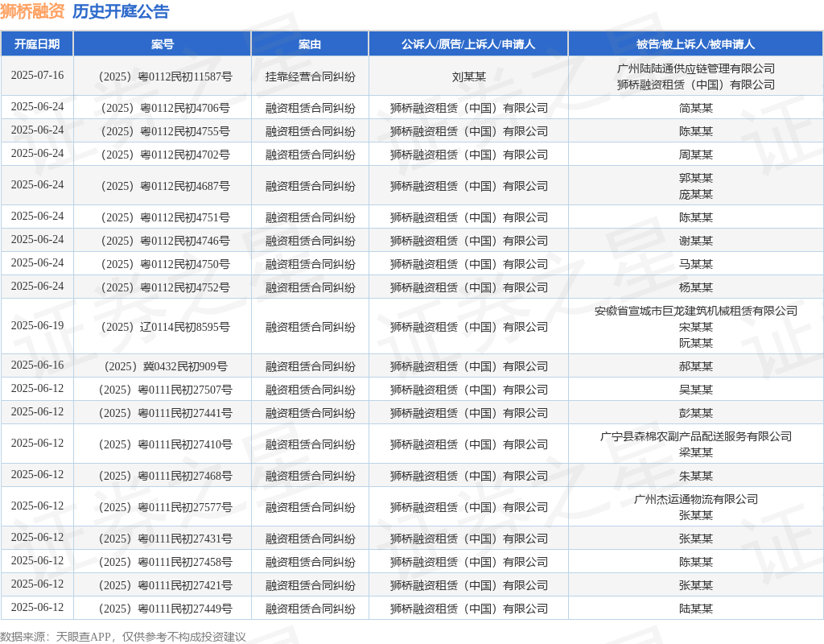Click the date 2025-07-16
Viewport: 824px width, 644px height.
point(37,75)
